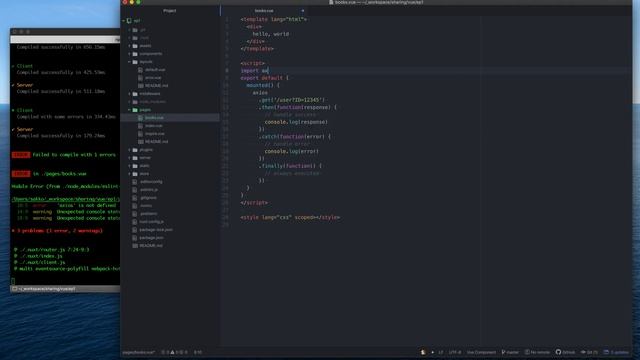Open Git panel from status bar

589,352
